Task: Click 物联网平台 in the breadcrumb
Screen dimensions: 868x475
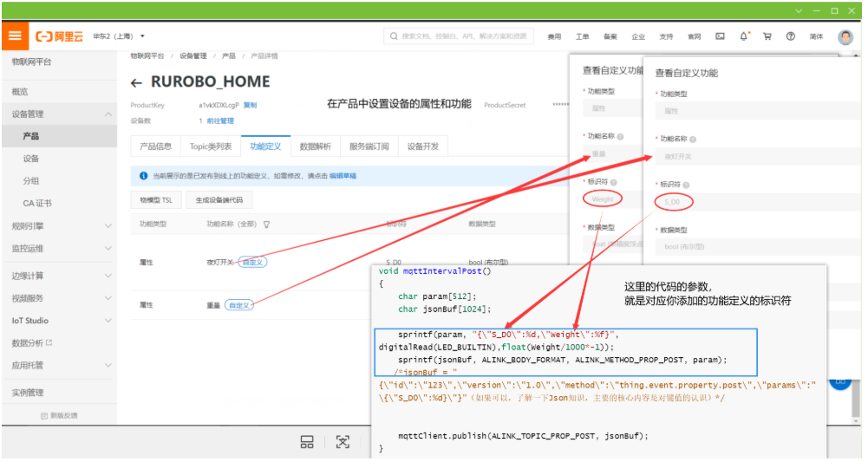Action: [147, 56]
